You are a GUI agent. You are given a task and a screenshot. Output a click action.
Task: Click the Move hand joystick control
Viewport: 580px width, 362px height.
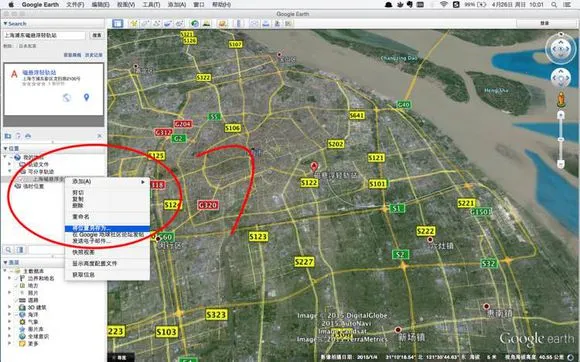click(x=561, y=78)
